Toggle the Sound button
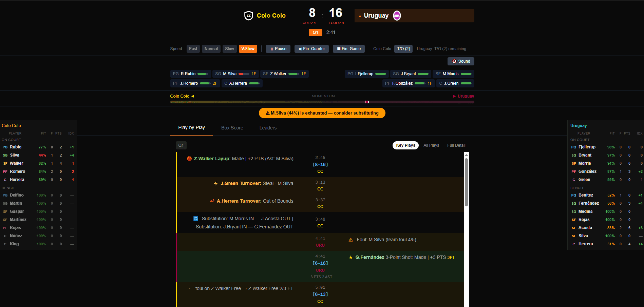The image size is (644, 307). pos(461,61)
